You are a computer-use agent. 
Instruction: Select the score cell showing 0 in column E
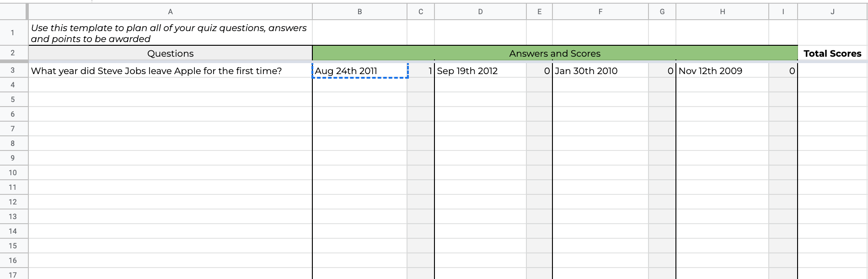click(540, 71)
